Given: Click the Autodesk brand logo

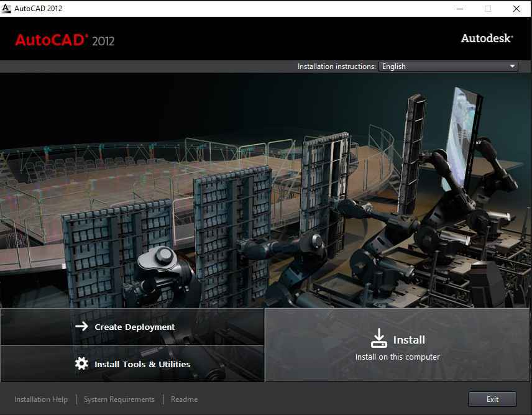Looking at the screenshot, I should (x=487, y=39).
